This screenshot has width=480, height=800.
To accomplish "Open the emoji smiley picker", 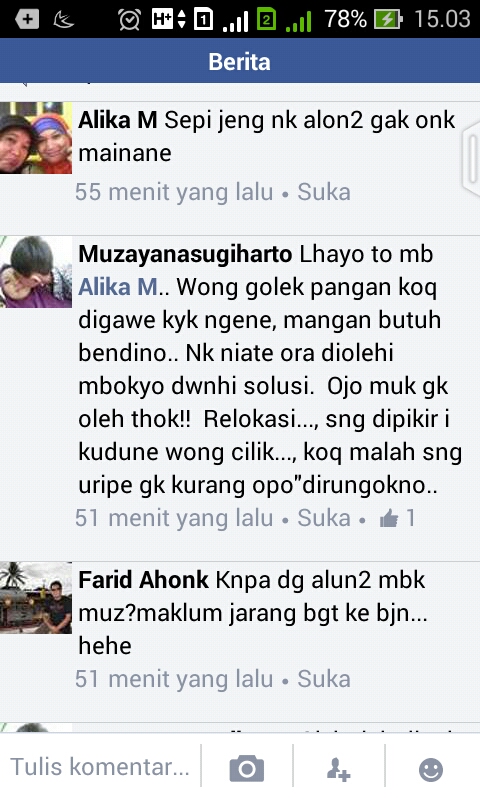I will point(431,769).
